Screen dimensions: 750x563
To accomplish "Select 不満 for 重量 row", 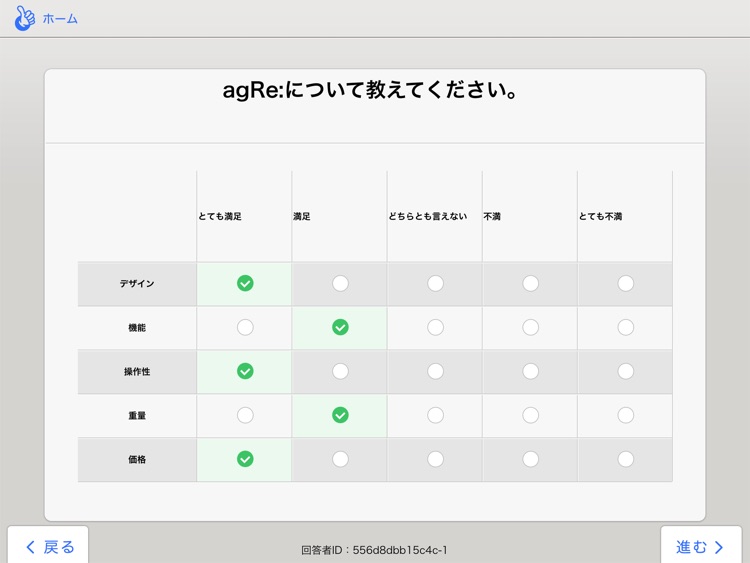I will click(530, 416).
